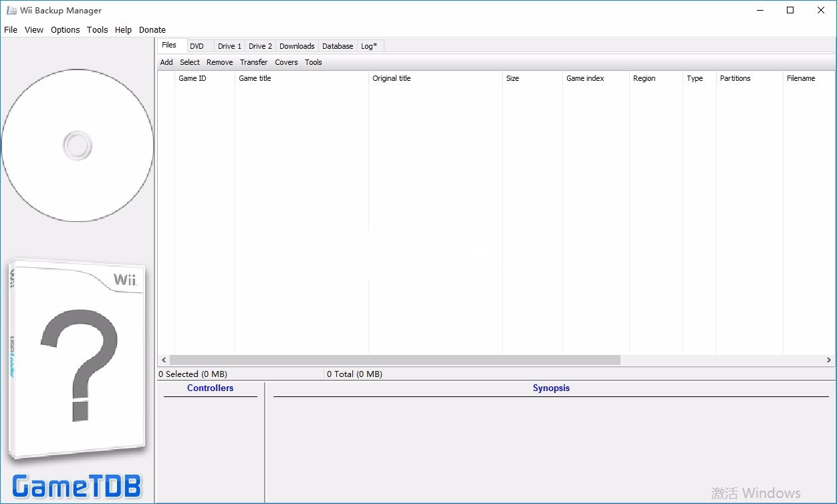Open the Options menu
This screenshot has width=837, height=504.
pyautogui.click(x=65, y=29)
